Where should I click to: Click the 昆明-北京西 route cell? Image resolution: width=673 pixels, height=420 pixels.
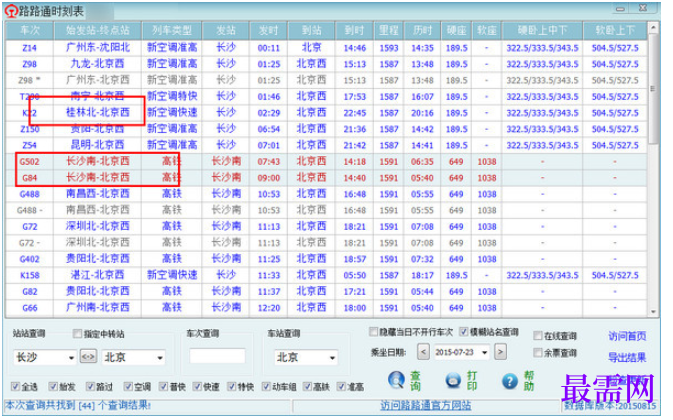97,145
